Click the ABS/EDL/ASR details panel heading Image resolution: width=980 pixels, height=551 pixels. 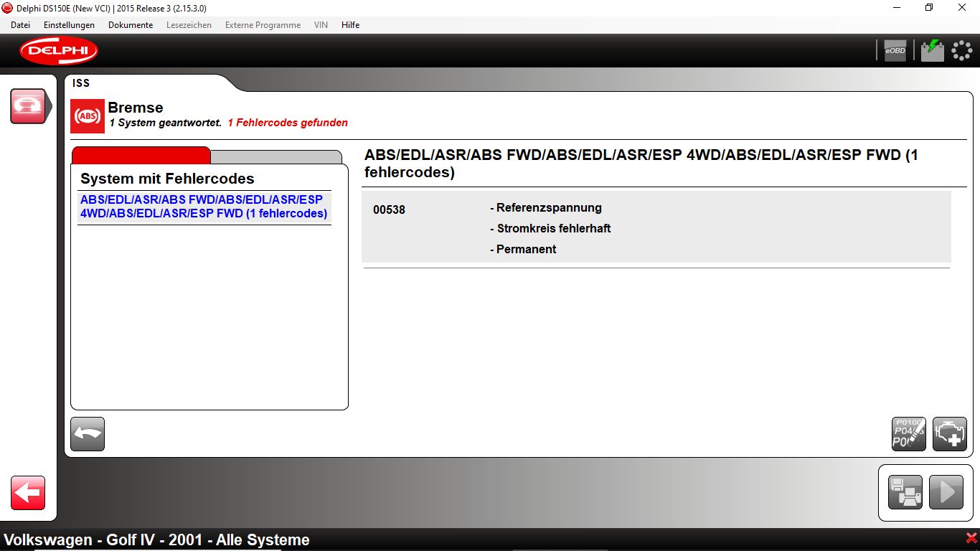coord(641,164)
